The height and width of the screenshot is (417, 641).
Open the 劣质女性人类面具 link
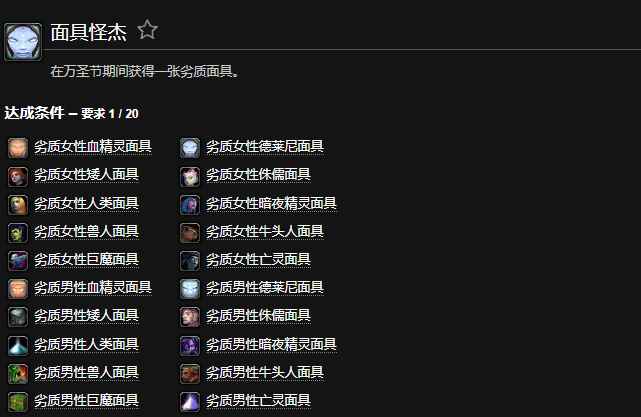click(x=86, y=203)
